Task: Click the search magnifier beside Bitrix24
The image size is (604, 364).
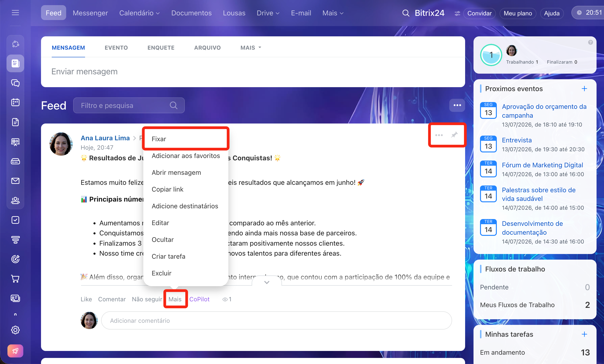Action: point(406,13)
